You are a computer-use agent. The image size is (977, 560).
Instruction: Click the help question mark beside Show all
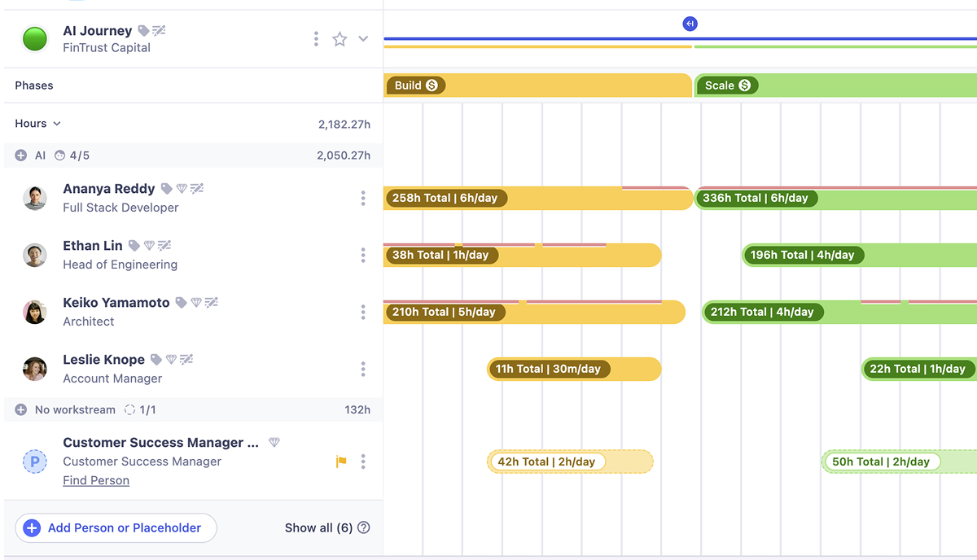pos(364,527)
